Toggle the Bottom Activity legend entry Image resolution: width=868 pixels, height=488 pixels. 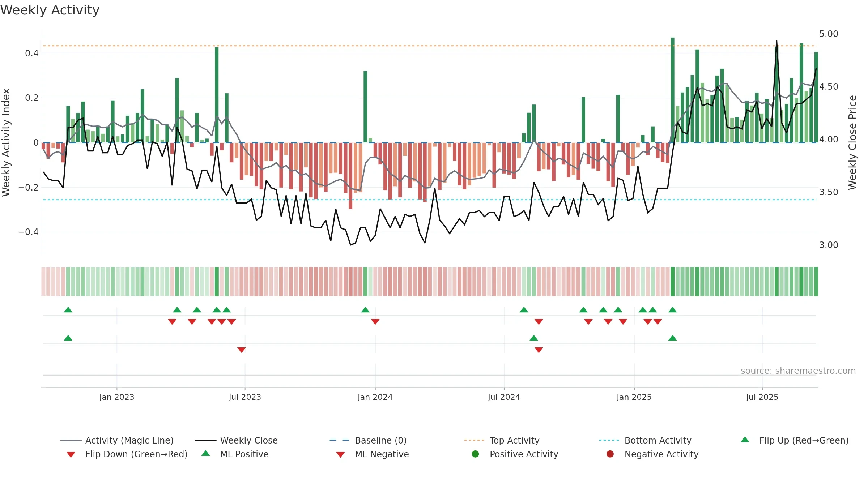tap(645, 440)
